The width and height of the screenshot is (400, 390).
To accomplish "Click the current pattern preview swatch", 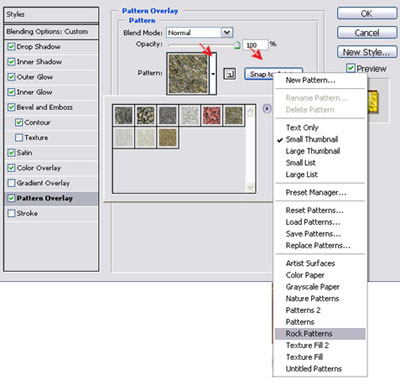I will (188, 74).
